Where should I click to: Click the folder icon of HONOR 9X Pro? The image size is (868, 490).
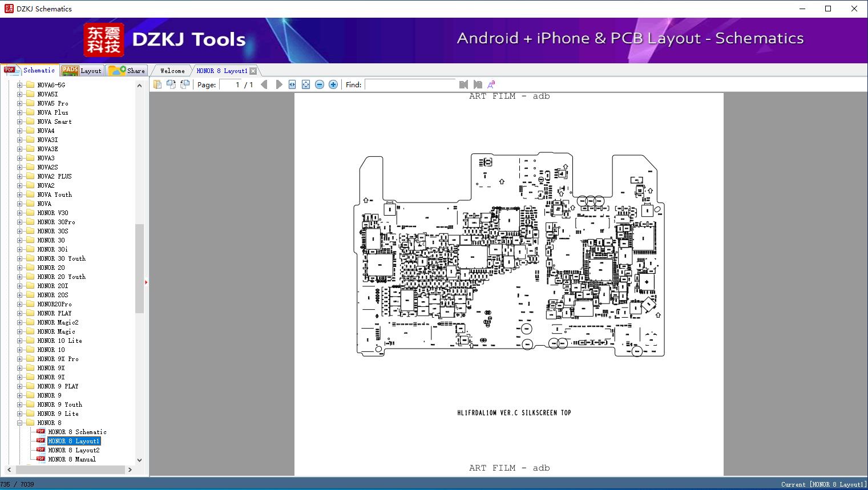30,359
